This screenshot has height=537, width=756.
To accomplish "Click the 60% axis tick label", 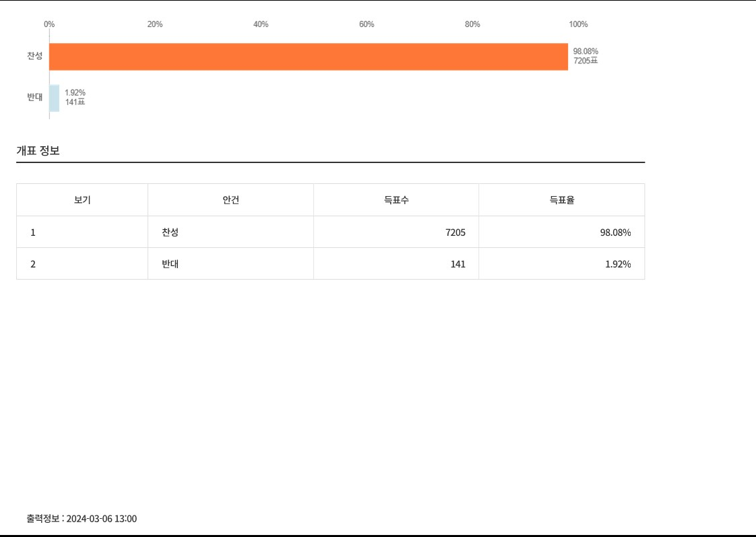I will [x=367, y=24].
